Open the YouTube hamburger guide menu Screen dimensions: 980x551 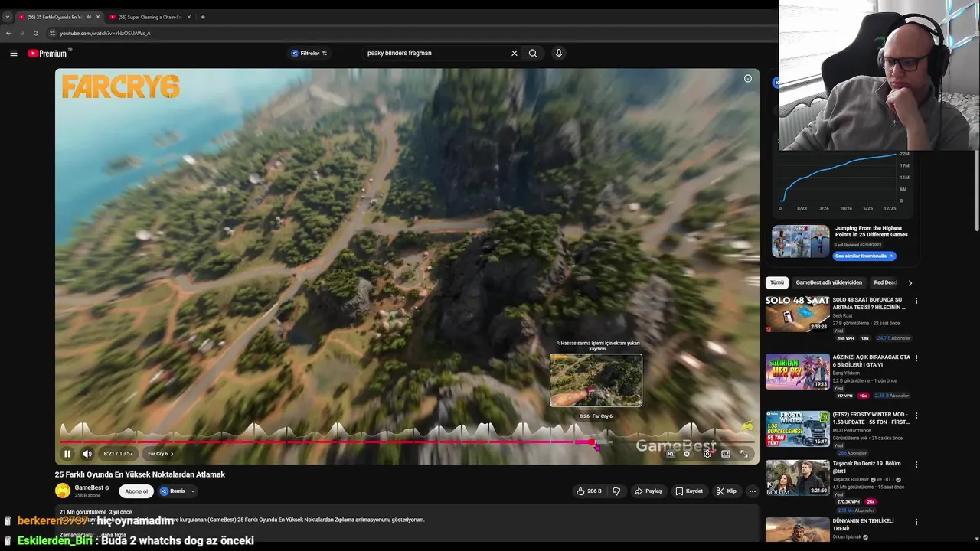click(14, 53)
